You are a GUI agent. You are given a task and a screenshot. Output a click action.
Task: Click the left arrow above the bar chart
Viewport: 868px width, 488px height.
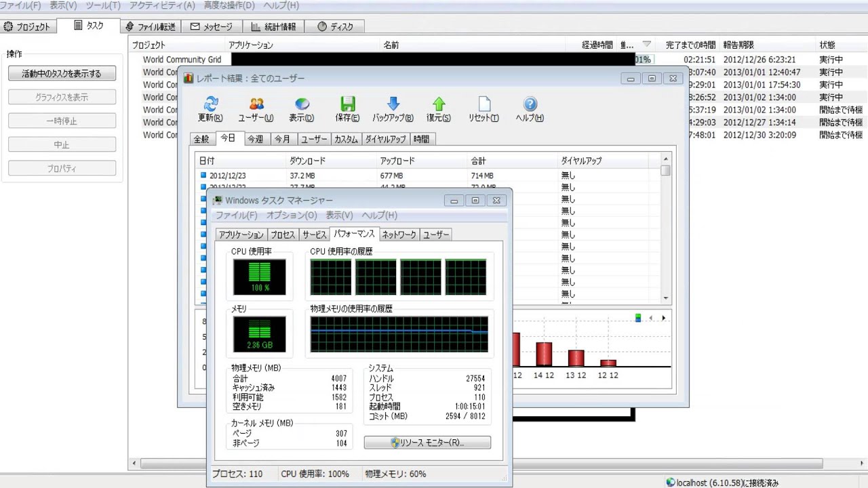tap(651, 318)
